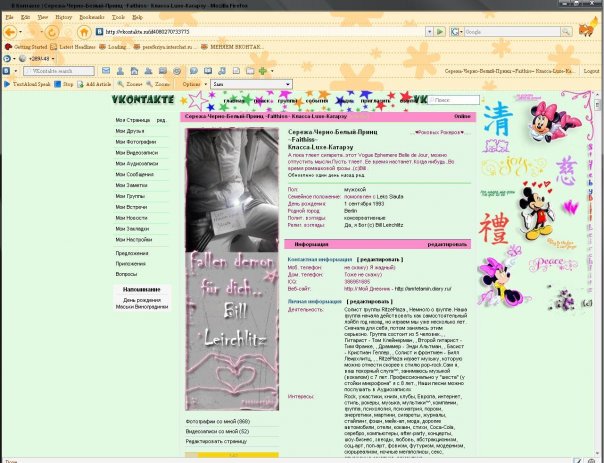604x463 pixels.
Task: Go back using the browser Back arrow
Action: tap(10, 32)
